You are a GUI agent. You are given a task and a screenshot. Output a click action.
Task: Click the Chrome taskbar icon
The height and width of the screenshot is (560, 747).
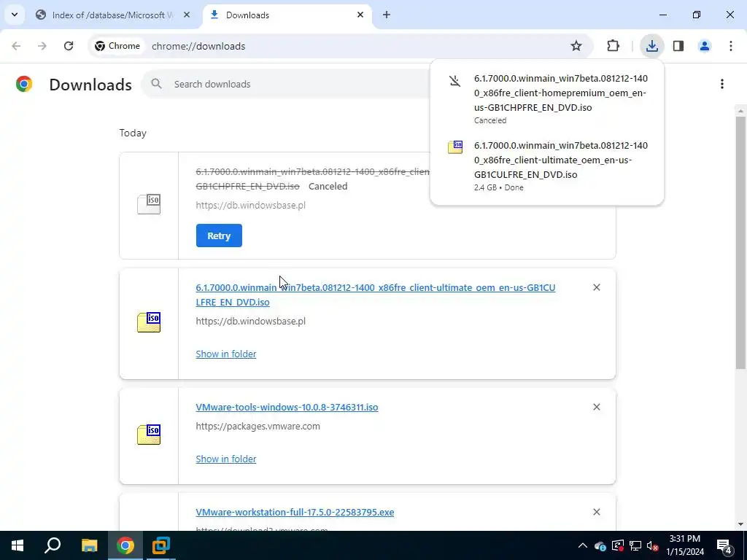click(125, 545)
